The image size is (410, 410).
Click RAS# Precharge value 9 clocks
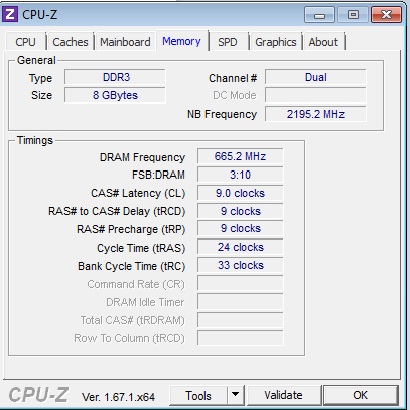(x=240, y=228)
